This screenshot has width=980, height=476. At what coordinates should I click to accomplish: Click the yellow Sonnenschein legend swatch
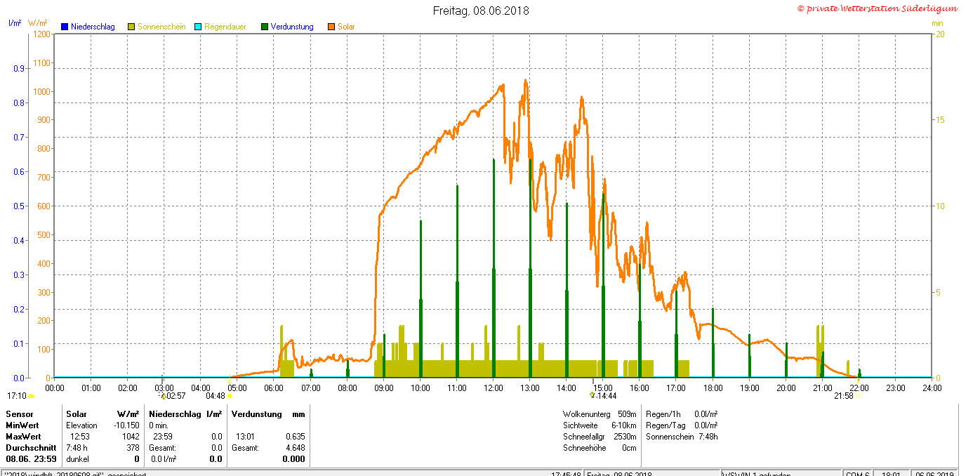pos(131,27)
